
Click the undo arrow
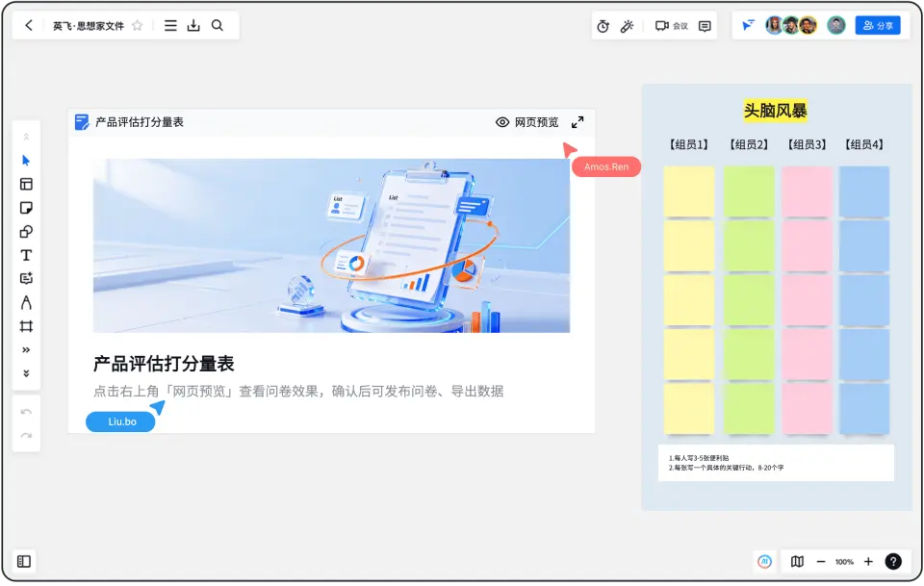pos(26,412)
